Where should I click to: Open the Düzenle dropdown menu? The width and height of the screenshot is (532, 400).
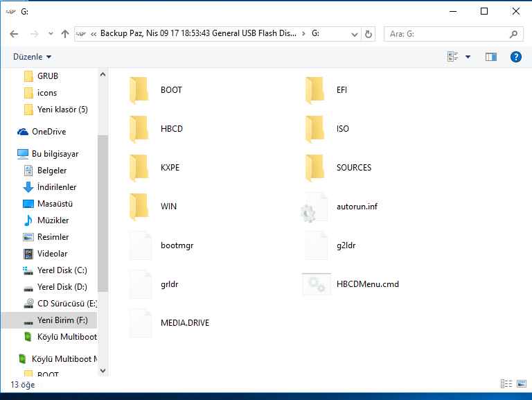[x=32, y=57]
